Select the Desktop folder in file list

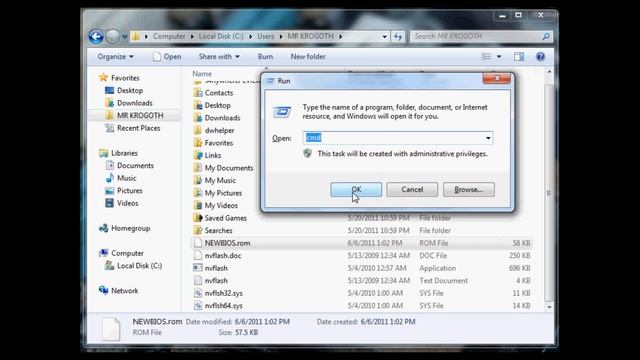(x=218, y=105)
